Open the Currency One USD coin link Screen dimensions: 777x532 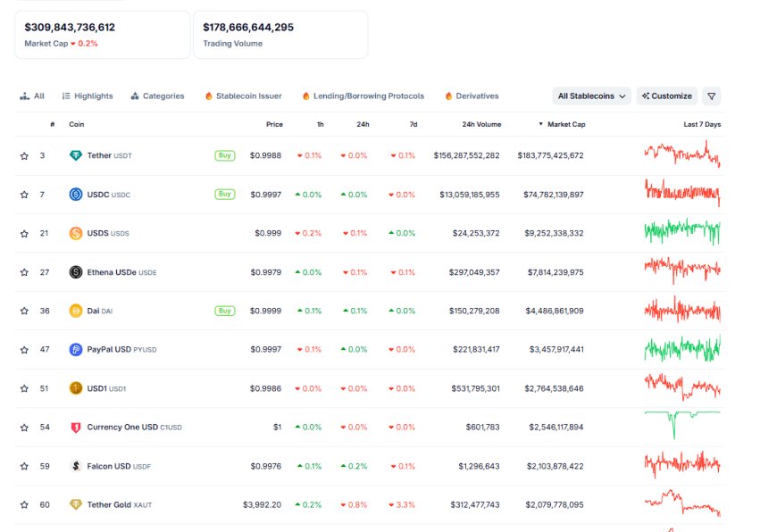click(x=134, y=427)
